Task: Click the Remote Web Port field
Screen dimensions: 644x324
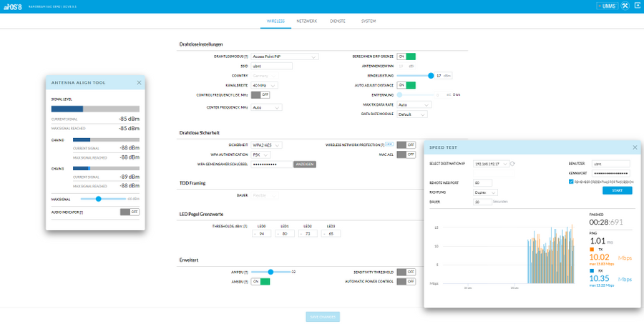Action: (x=482, y=182)
